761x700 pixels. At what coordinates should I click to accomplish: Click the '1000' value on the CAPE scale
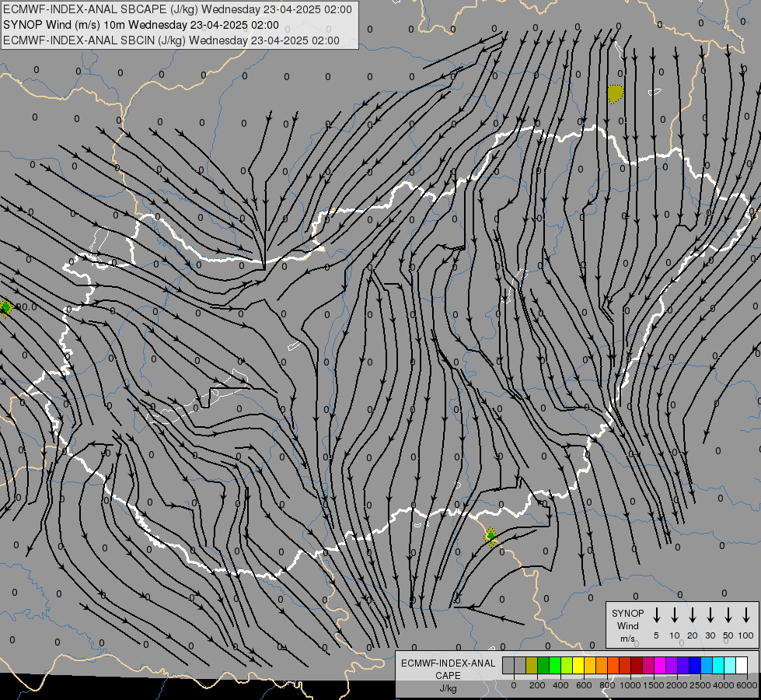click(630, 685)
